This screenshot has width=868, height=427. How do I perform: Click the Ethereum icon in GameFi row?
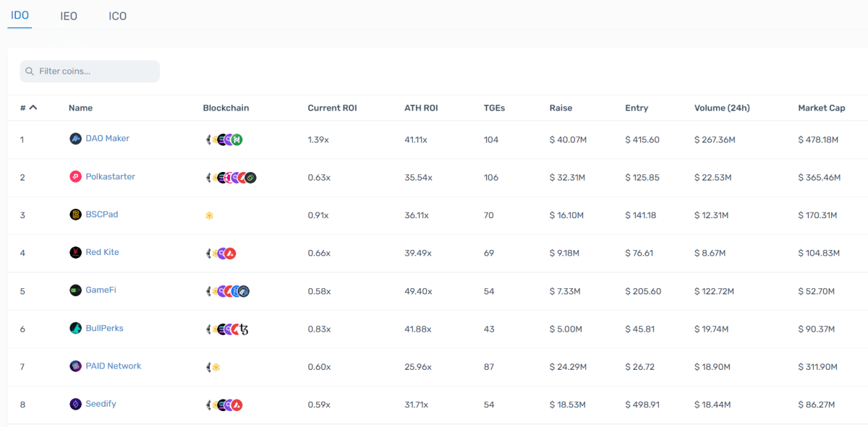click(x=208, y=291)
